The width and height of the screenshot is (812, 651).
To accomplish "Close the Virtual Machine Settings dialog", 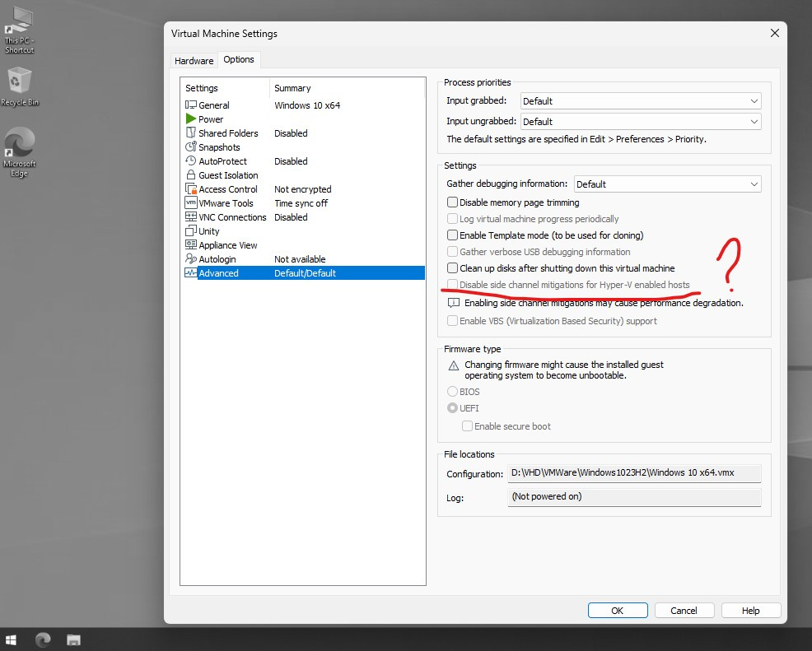I will tap(775, 33).
